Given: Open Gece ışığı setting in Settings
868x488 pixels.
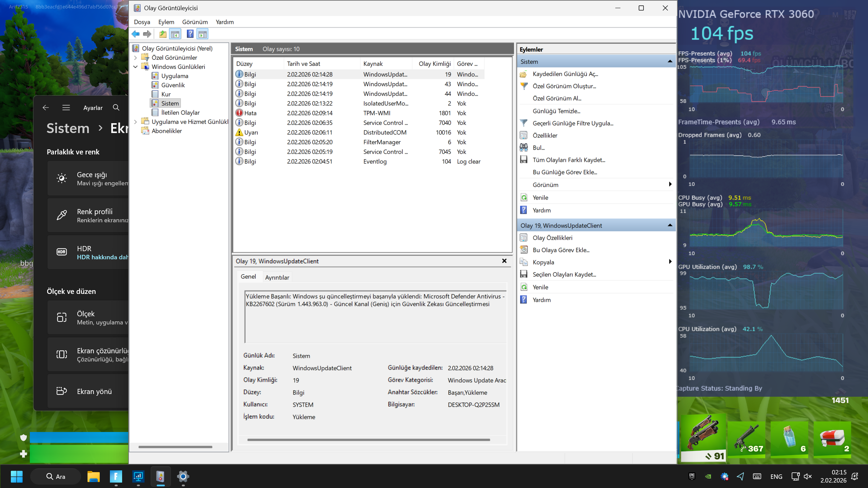Looking at the screenshot, I should coord(88,179).
